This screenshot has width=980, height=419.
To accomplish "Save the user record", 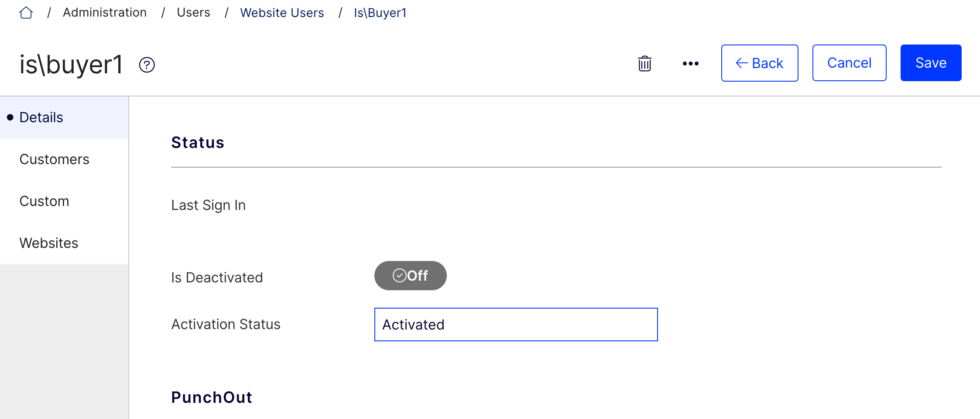I will tap(931, 63).
